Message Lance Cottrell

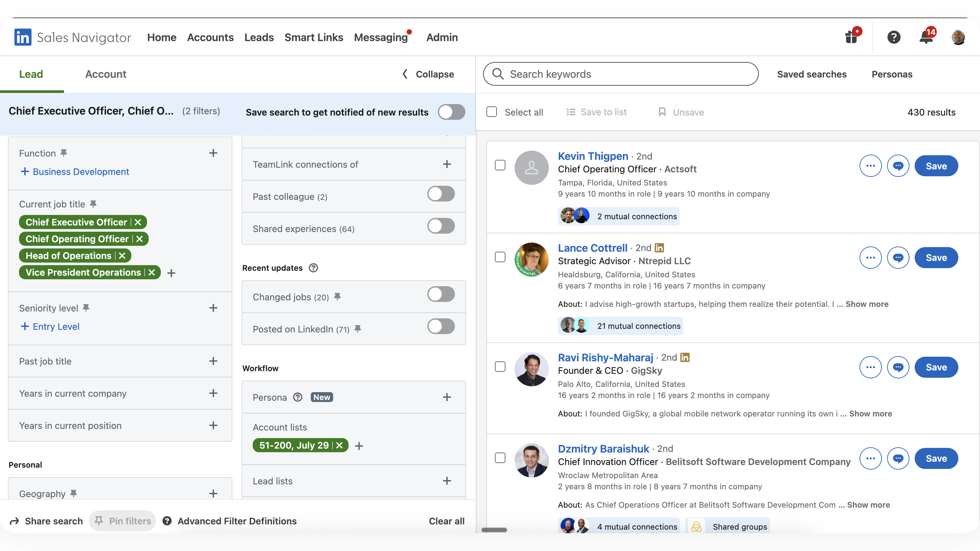tap(898, 257)
